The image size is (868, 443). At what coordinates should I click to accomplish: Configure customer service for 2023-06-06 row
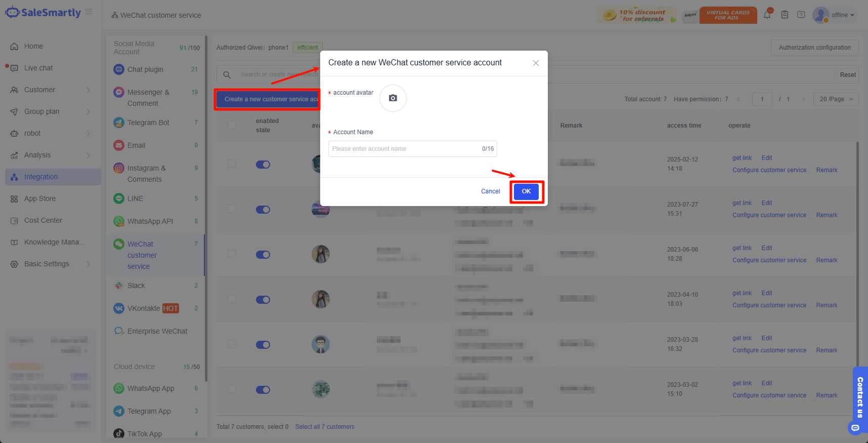pyautogui.click(x=769, y=260)
